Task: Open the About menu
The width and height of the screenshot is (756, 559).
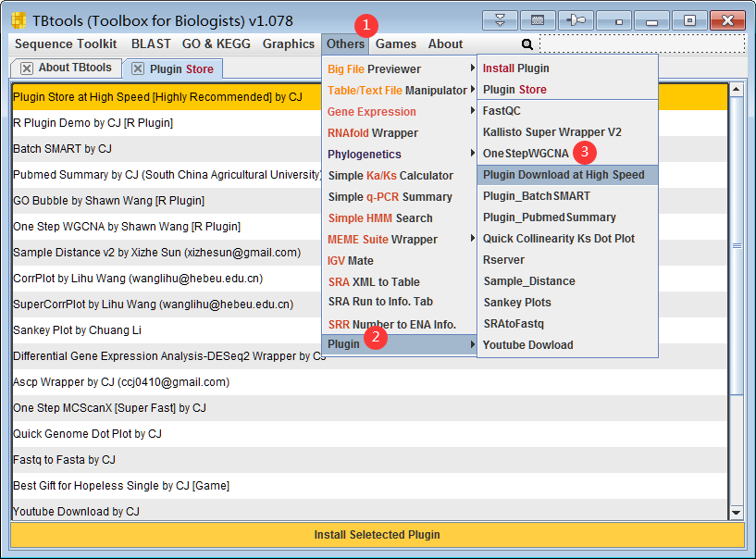Action: pos(445,43)
